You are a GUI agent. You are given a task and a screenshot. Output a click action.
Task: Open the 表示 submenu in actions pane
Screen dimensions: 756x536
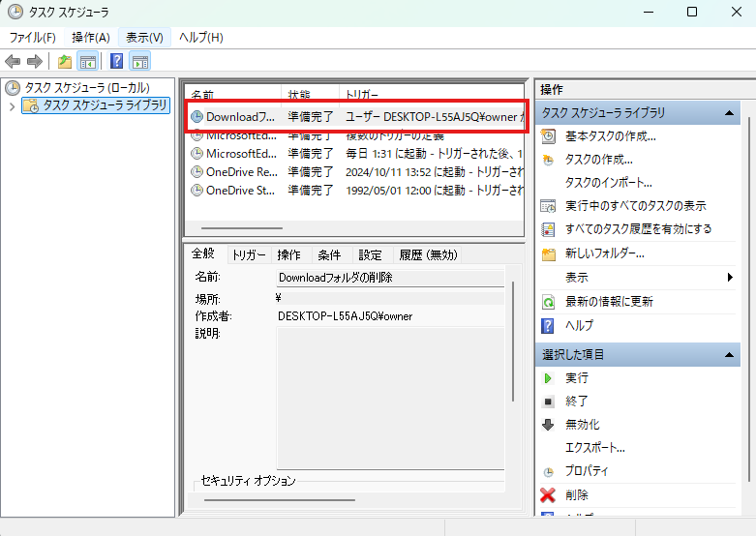[x=576, y=278]
